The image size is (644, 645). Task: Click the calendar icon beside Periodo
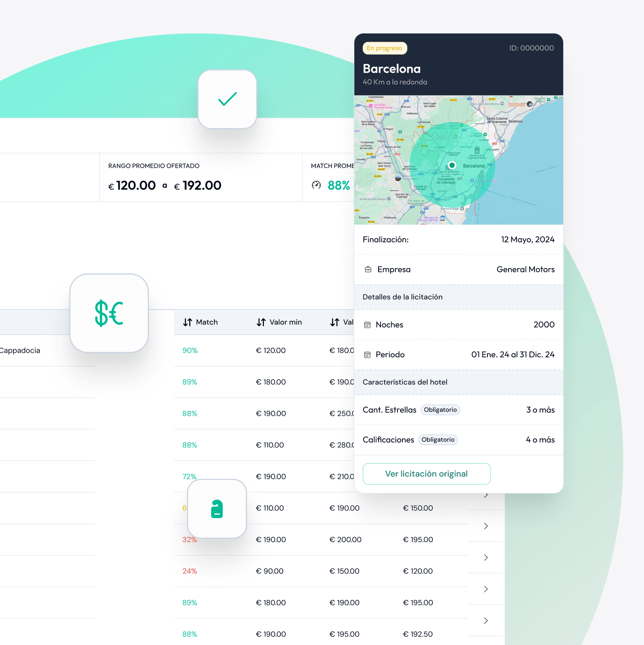(367, 355)
